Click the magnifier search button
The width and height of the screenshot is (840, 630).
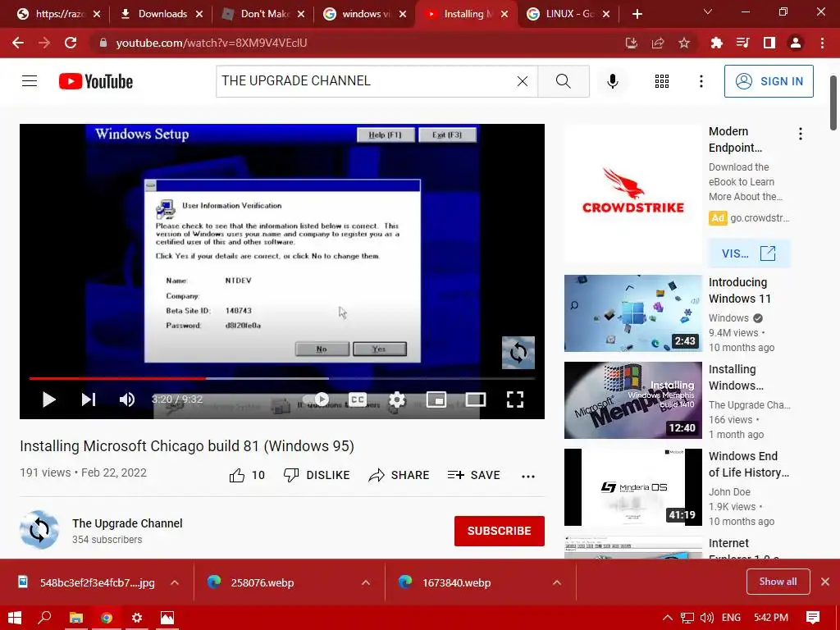pyautogui.click(x=563, y=81)
